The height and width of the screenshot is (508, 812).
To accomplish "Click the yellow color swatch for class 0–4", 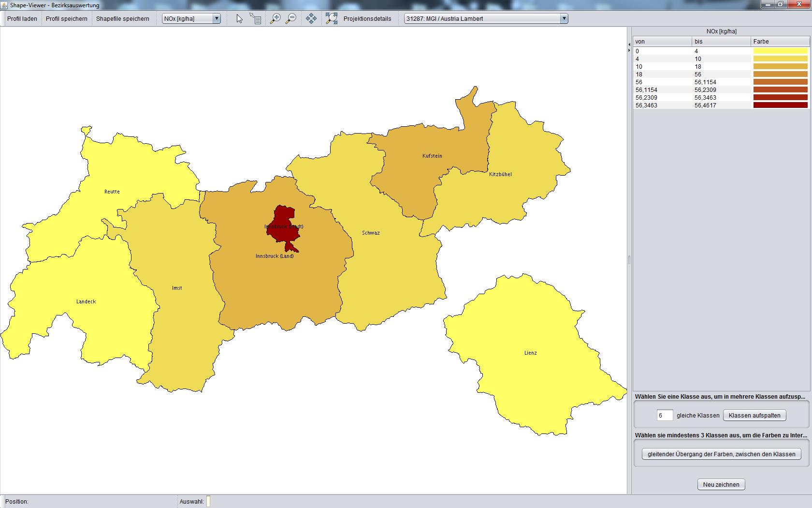I will click(780, 51).
